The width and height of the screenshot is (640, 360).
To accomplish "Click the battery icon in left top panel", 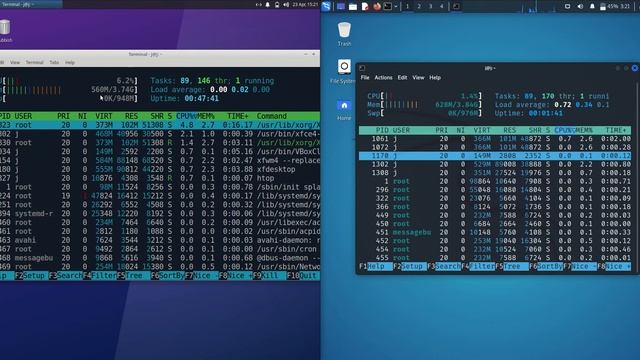I will click(x=277, y=4).
